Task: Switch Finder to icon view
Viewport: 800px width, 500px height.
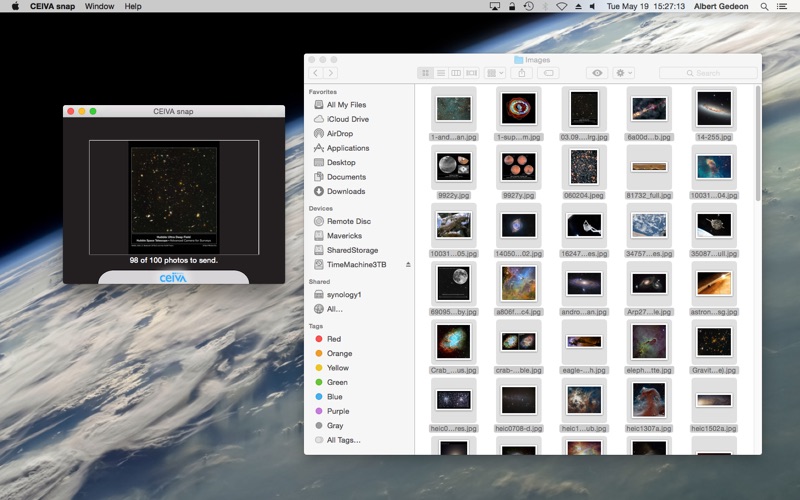Action: tap(425, 73)
